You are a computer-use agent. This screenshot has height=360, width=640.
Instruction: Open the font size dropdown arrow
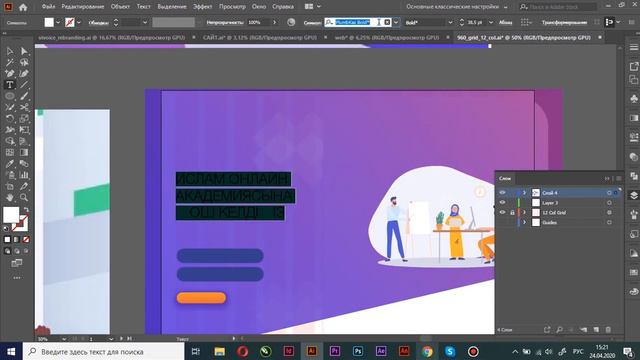point(491,22)
